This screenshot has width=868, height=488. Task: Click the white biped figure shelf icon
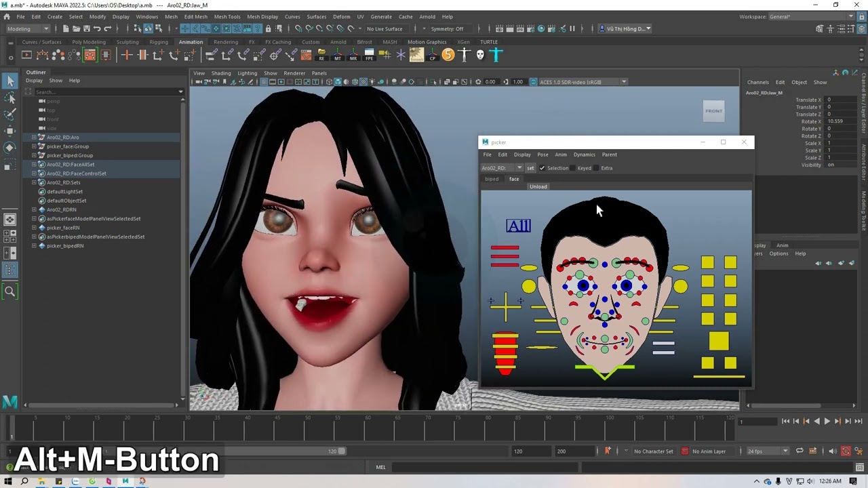pos(464,55)
